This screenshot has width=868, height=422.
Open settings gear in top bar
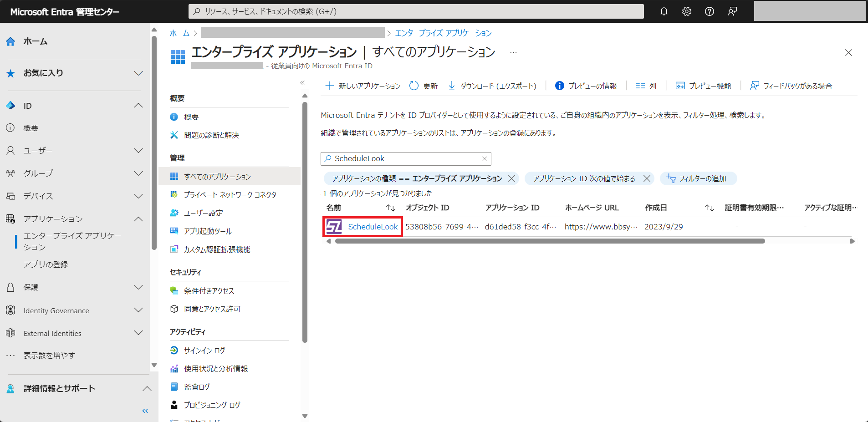tap(687, 11)
